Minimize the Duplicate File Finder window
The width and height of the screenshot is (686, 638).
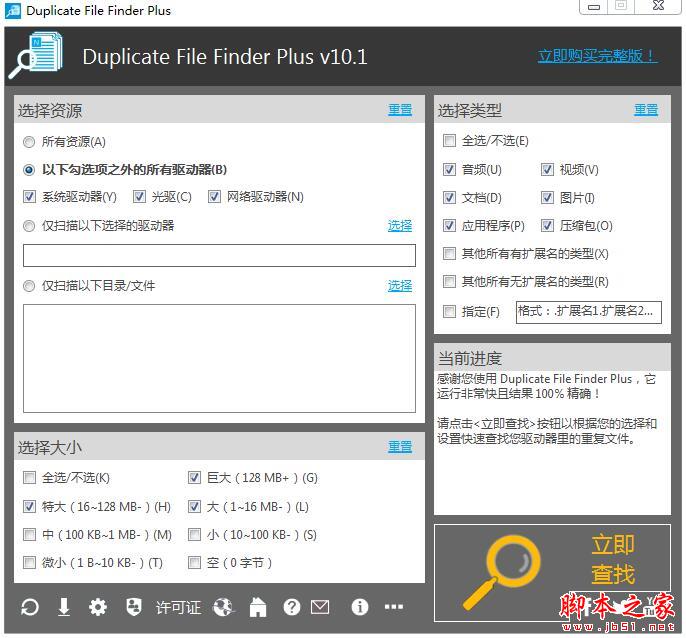click(593, 7)
